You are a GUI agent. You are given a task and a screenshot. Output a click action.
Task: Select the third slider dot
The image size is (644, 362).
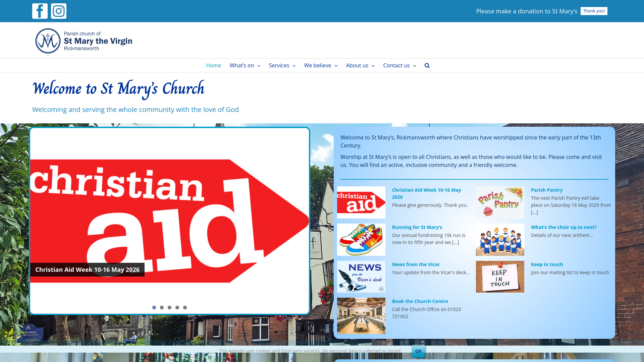click(x=169, y=307)
